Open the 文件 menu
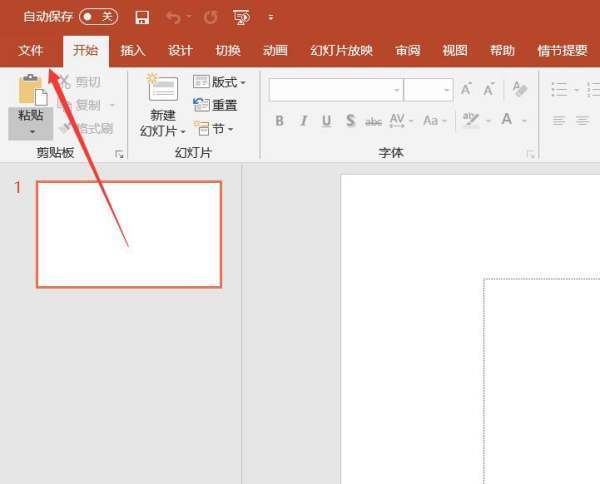The height and width of the screenshot is (484, 600). click(31, 51)
